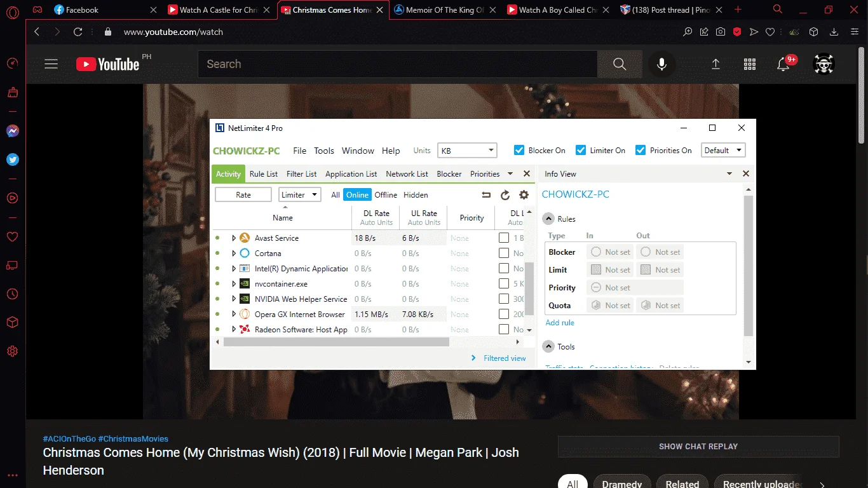This screenshot has height=488, width=868.
Task: Check DL limit box for Radeon Software: Host App
Action: pyautogui.click(x=504, y=330)
